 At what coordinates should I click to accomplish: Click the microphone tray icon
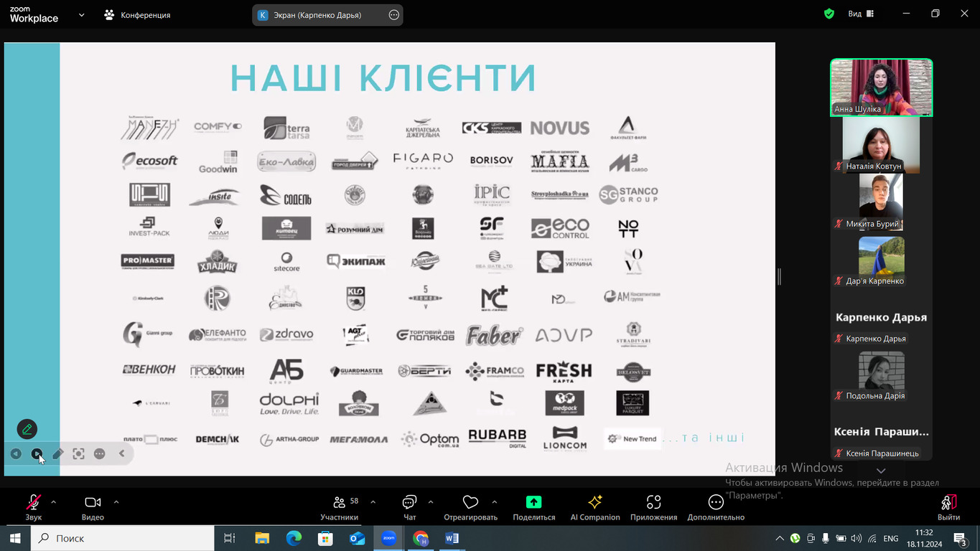pyautogui.click(x=826, y=538)
